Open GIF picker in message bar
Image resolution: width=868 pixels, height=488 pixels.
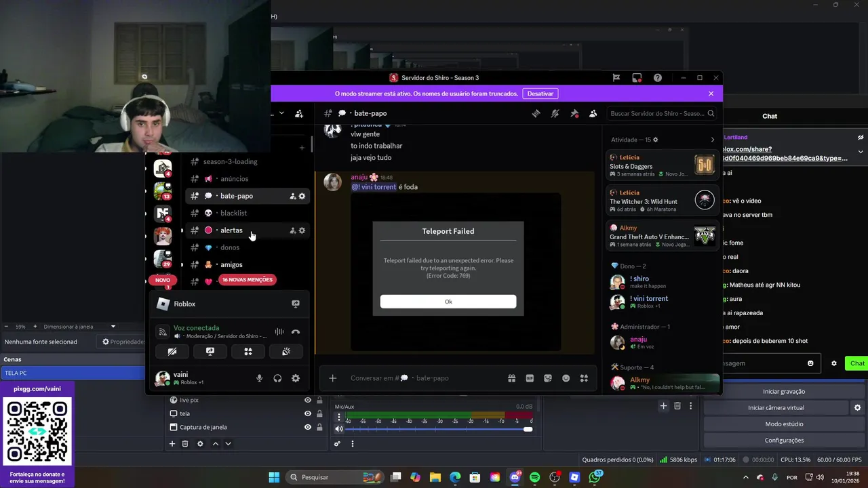pos(530,378)
